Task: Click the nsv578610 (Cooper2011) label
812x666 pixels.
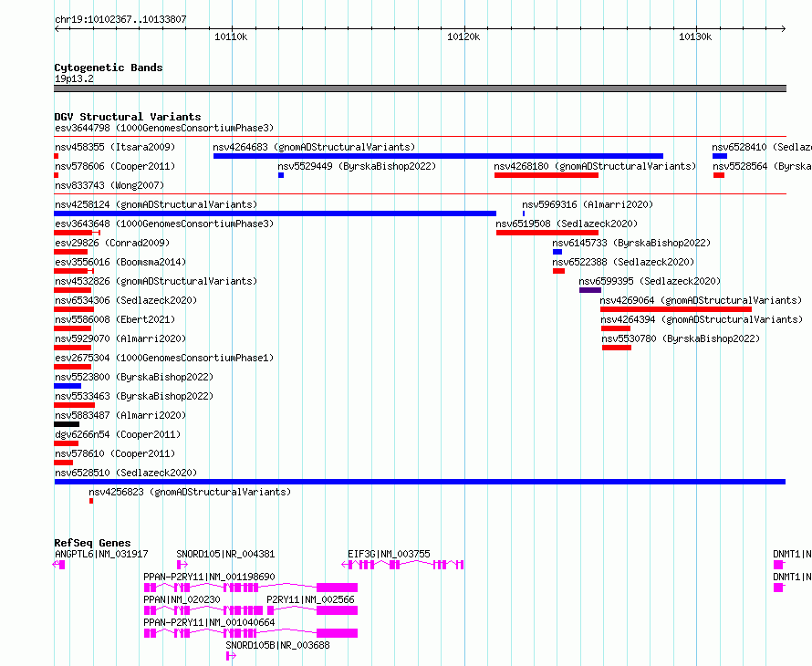Action: tap(115, 453)
